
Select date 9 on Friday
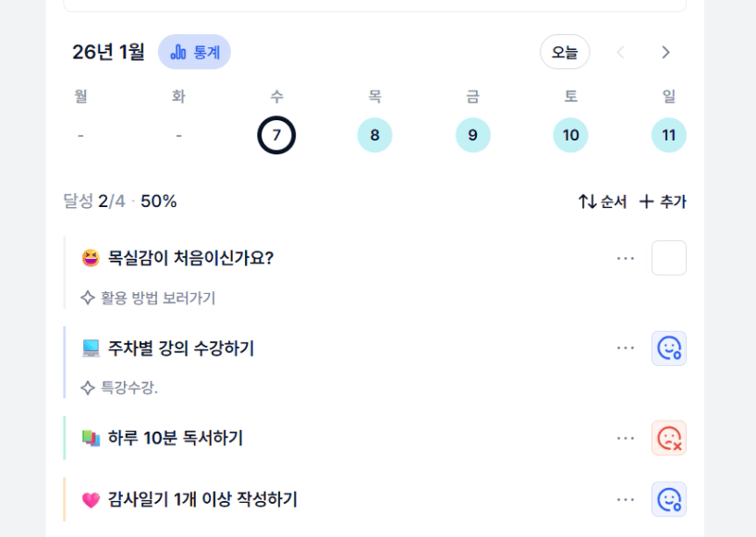tap(472, 135)
